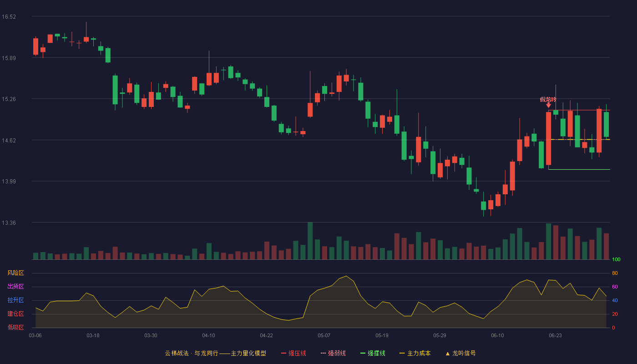
Task: Toggle the 强撑线 legend entry
Action: (x=373, y=353)
